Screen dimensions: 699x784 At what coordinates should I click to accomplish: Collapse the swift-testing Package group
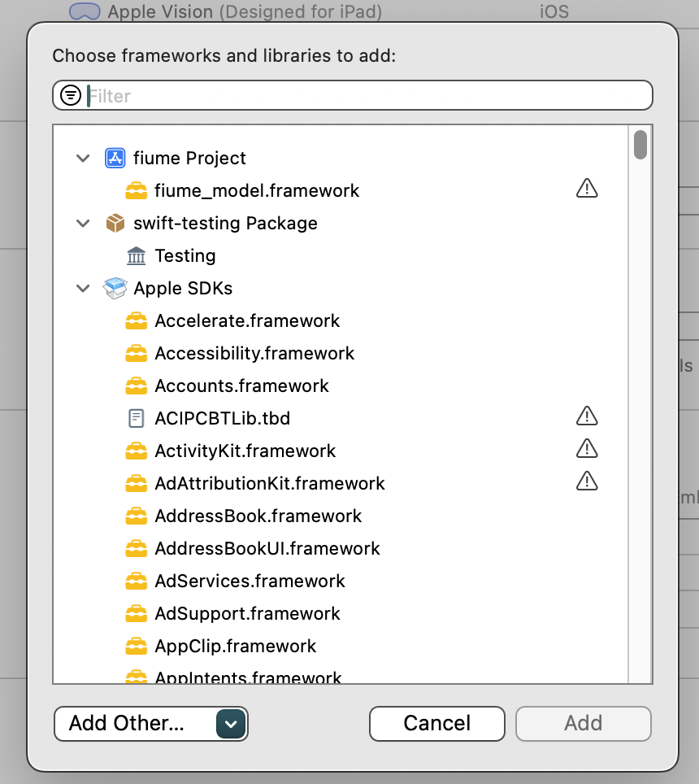pos(83,224)
